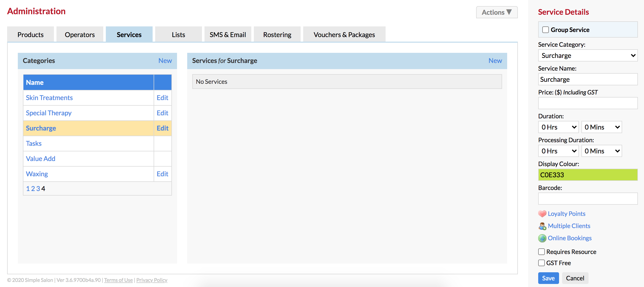Check the Requires Resource option
The height and width of the screenshot is (287, 644).
pos(541,251)
